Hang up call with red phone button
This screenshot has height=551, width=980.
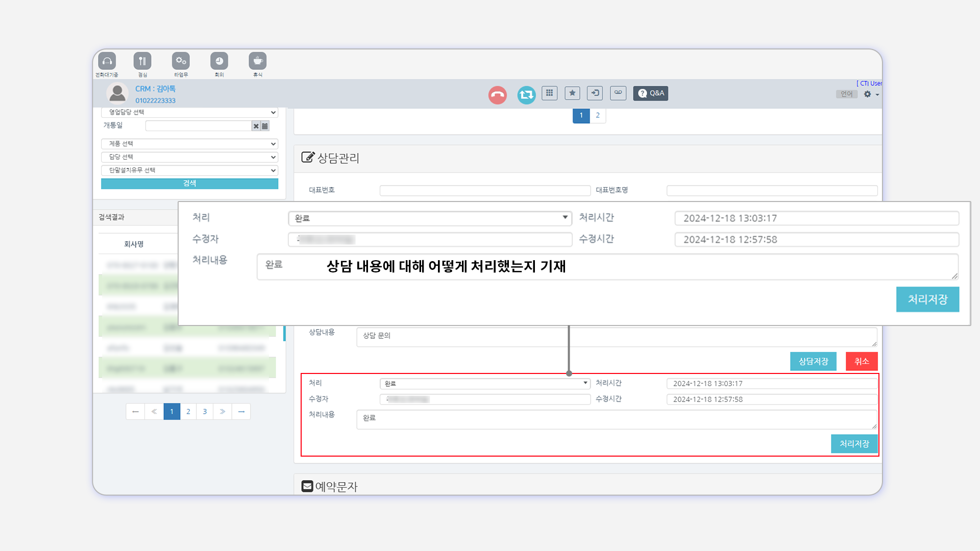[497, 95]
